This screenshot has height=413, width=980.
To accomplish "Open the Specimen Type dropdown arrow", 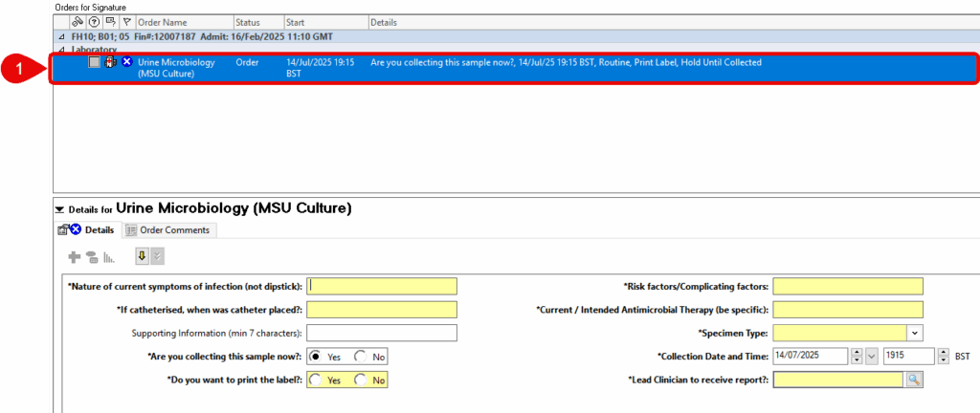I will pyautogui.click(x=914, y=333).
